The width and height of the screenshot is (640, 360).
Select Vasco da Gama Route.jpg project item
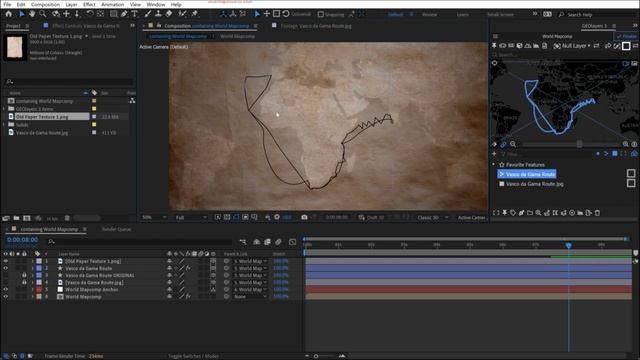pos(42,133)
